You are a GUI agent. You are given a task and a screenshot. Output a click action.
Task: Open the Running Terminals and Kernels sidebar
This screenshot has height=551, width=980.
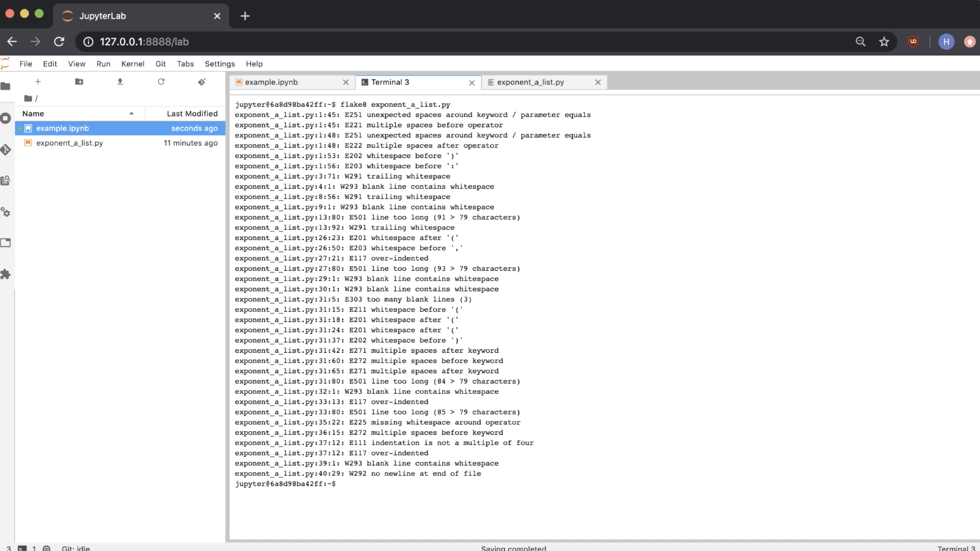tap(5, 118)
